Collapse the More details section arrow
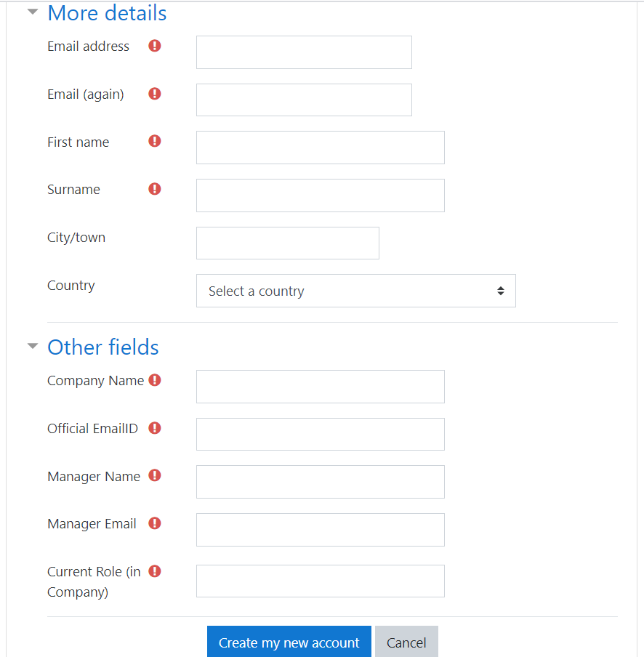The image size is (644, 657). point(33,12)
